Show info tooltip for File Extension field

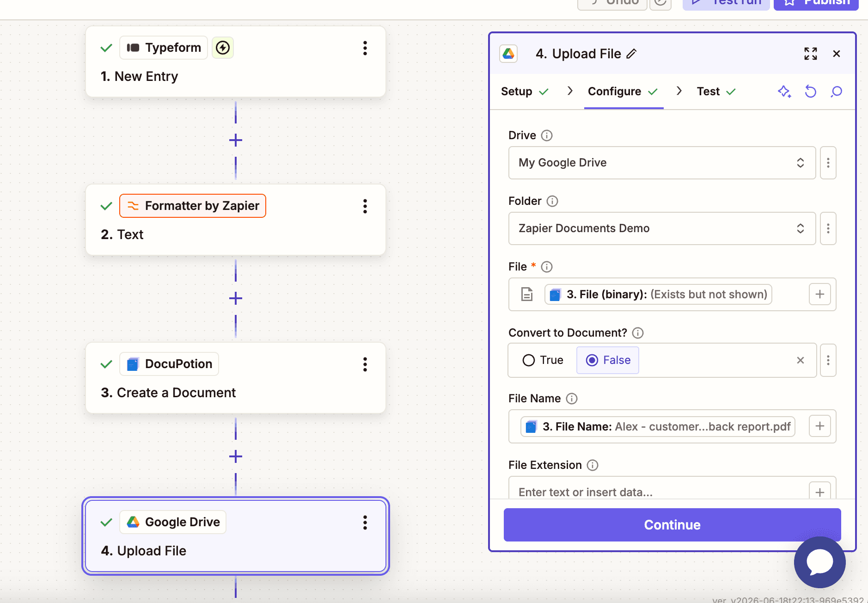pos(593,465)
